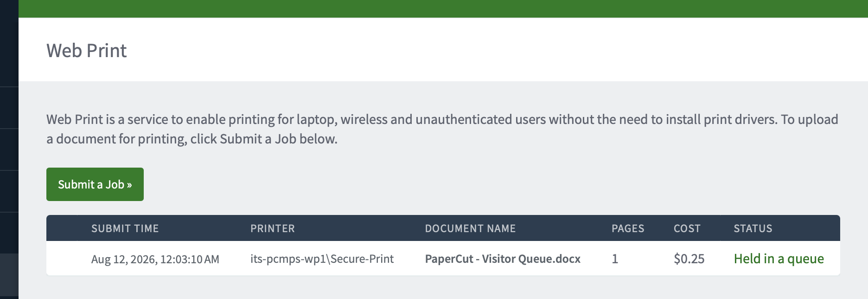Click the Status column header
The image size is (868, 299).
coord(753,228)
